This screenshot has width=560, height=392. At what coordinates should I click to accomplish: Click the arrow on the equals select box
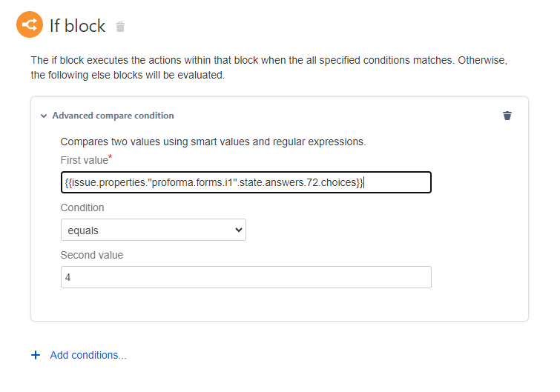(x=238, y=230)
